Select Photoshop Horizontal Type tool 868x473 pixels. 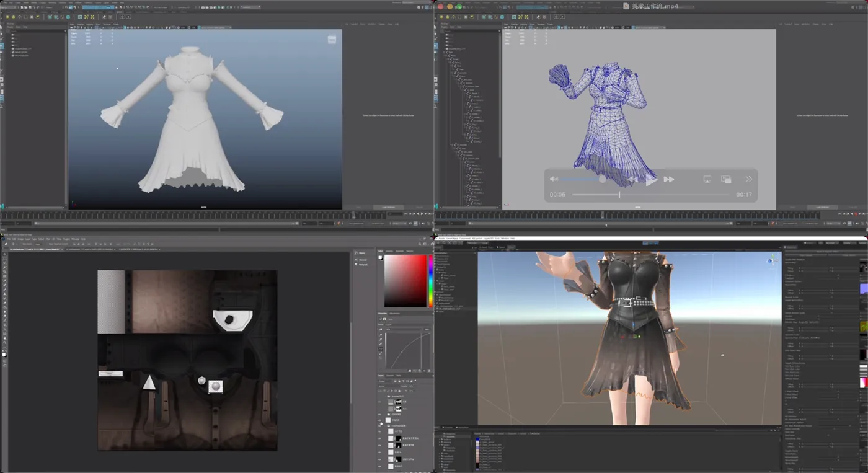[x=4, y=325]
